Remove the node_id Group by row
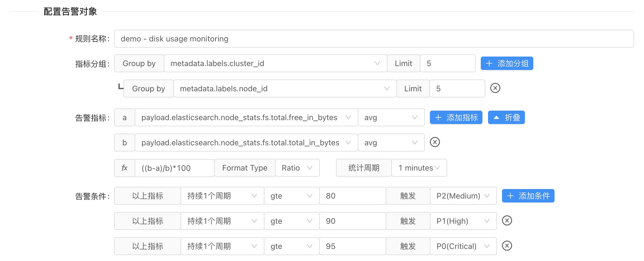 495,88
